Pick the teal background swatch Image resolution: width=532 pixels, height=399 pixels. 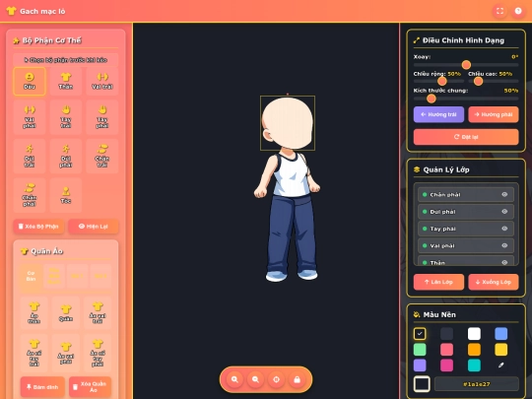coord(474,366)
